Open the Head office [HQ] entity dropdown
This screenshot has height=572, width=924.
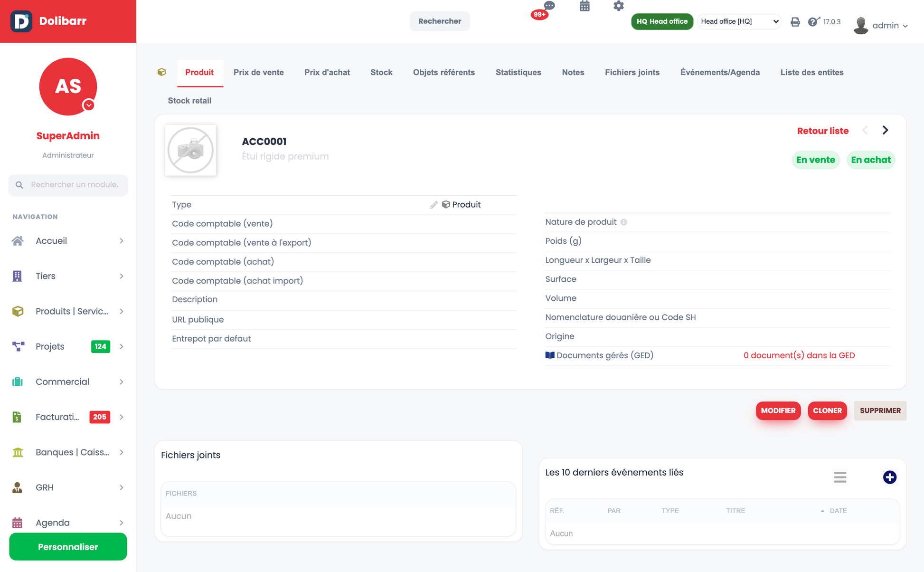tap(739, 21)
